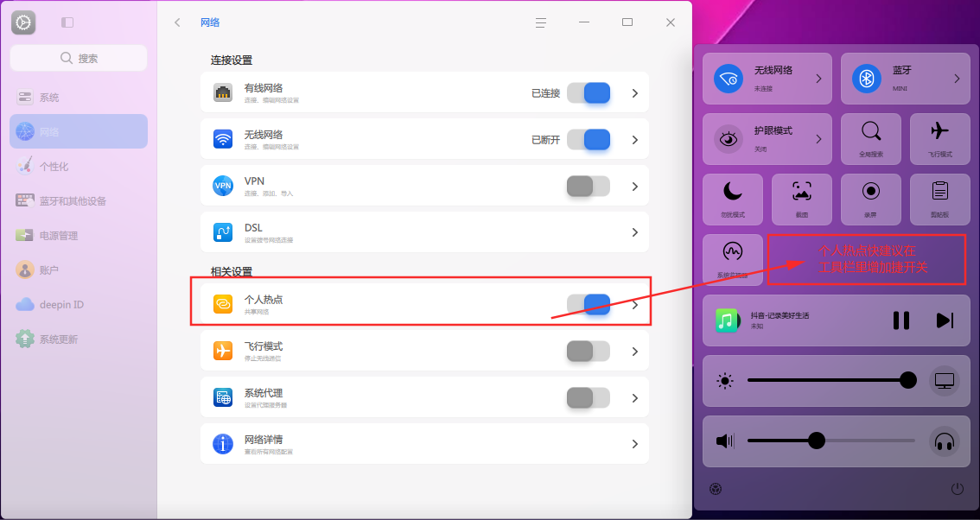
Task: Open 个人热点 details via its chevron
Action: click(635, 305)
